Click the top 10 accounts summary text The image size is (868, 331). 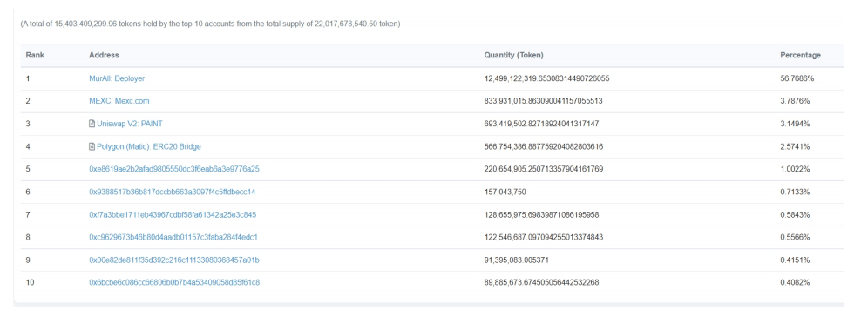(x=210, y=24)
